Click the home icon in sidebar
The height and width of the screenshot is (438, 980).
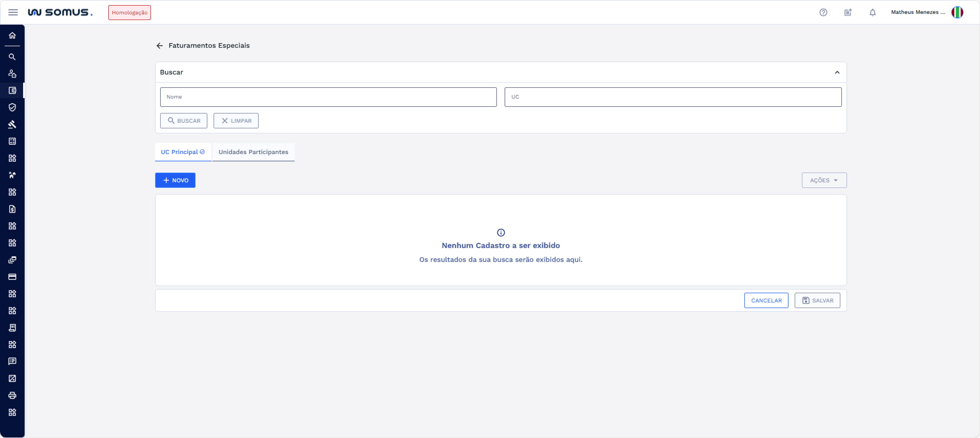(12, 35)
